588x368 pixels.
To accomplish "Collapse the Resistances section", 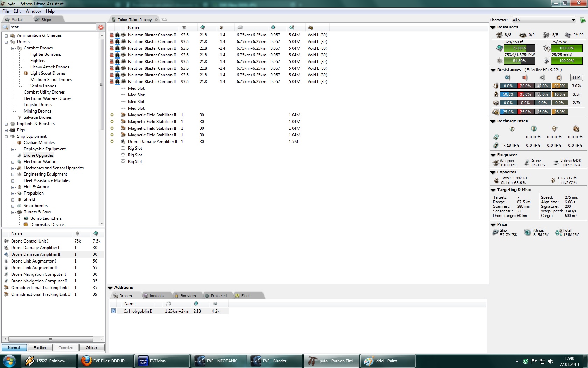I will tap(493, 70).
